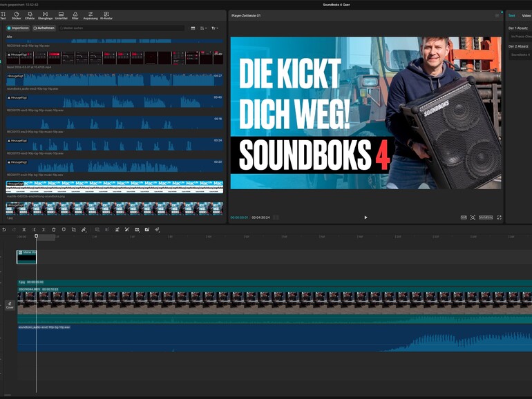Select the soundboks_audio track on the timeline
Viewport: 532px width, 399px height.
point(275,338)
